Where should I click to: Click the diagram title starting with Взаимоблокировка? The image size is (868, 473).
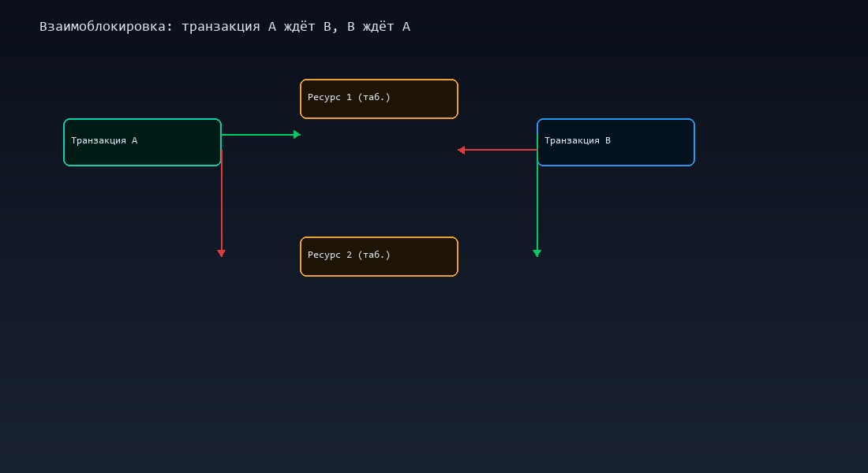[225, 27]
